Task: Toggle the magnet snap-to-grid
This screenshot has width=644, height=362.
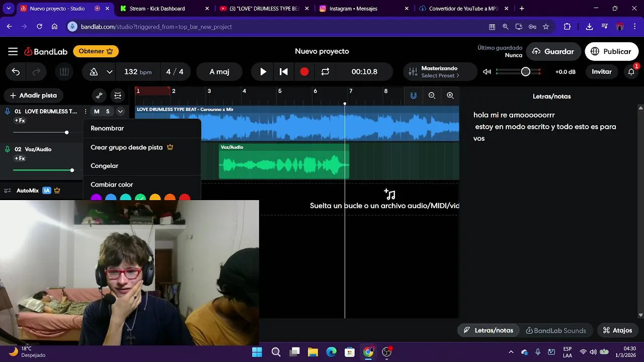Action: pos(413,96)
